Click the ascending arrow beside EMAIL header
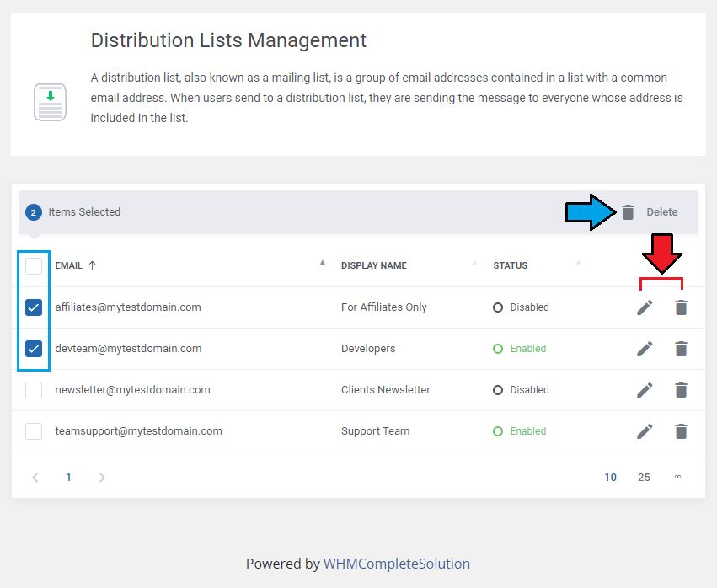The image size is (717, 588). click(92, 265)
